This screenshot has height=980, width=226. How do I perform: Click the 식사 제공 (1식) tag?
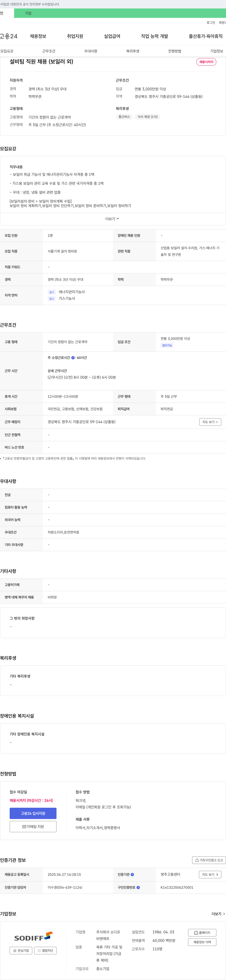147,117
